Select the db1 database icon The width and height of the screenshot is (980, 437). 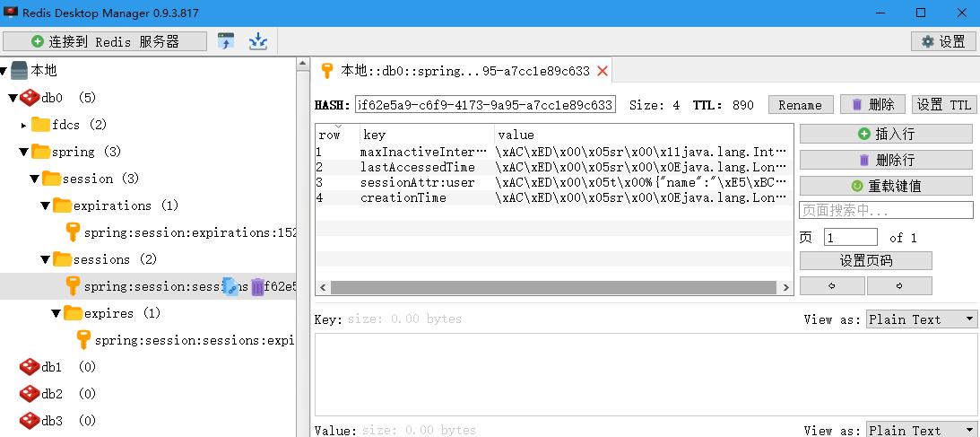click(29, 367)
